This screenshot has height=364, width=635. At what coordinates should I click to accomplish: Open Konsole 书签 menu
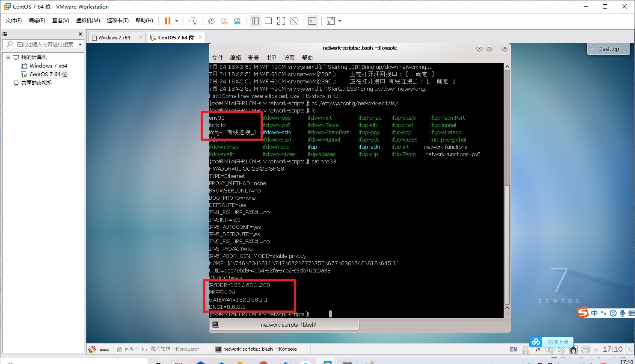pos(271,58)
